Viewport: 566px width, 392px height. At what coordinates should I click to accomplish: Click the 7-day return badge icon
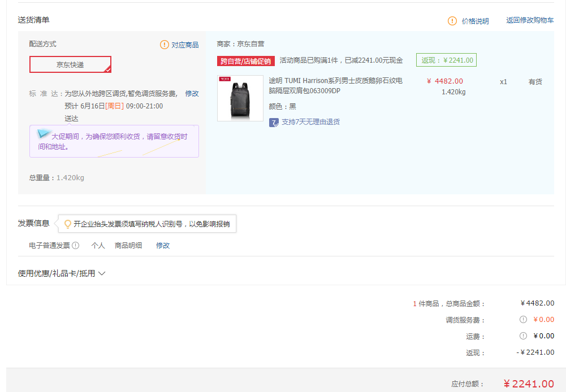274,123
